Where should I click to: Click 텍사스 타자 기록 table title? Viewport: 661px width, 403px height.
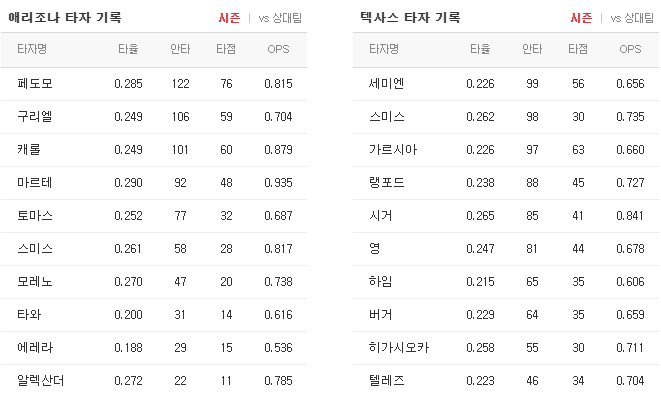pyautogui.click(x=410, y=18)
